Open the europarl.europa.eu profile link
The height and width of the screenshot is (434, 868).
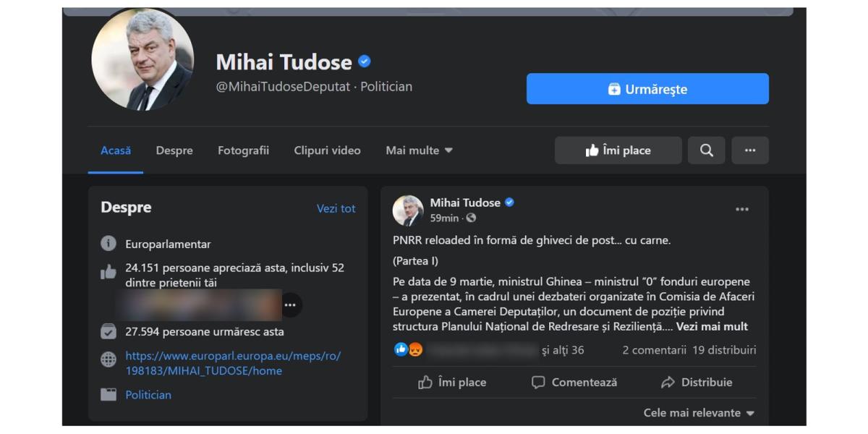[x=232, y=363]
